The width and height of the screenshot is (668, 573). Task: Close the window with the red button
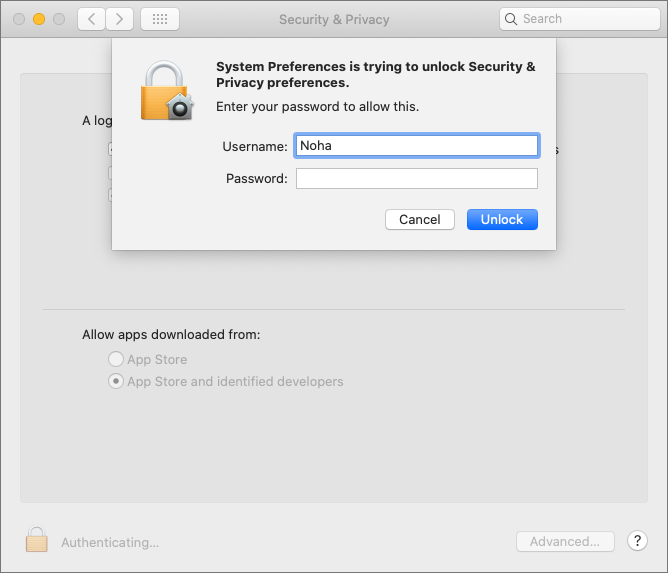(19, 19)
